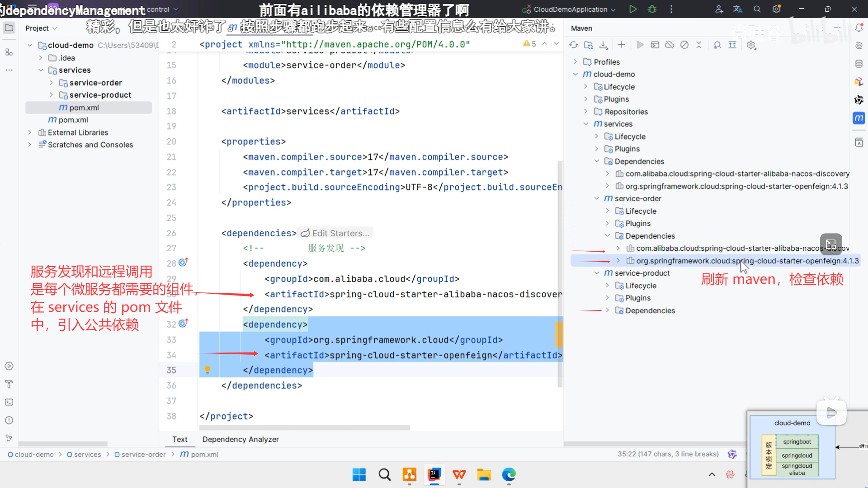Switch to Dependency Analyzer tab
The height and width of the screenshot is (488, 868).
tap(241, 439)
